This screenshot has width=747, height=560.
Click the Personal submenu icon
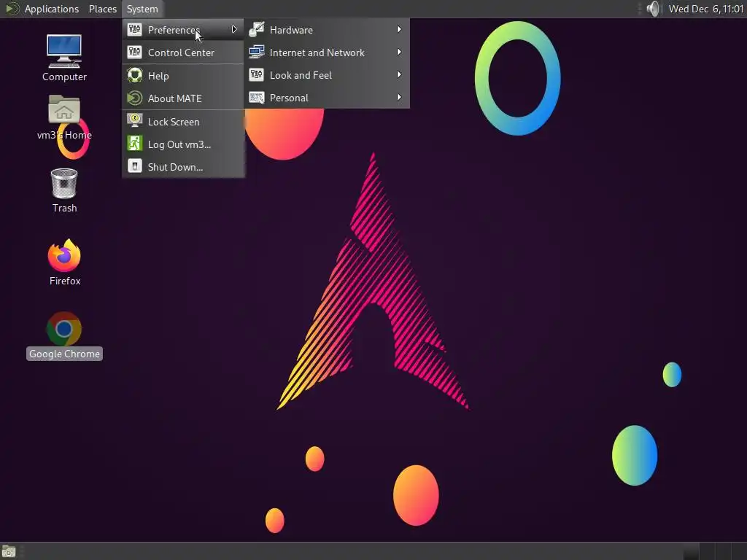point(257,98)
